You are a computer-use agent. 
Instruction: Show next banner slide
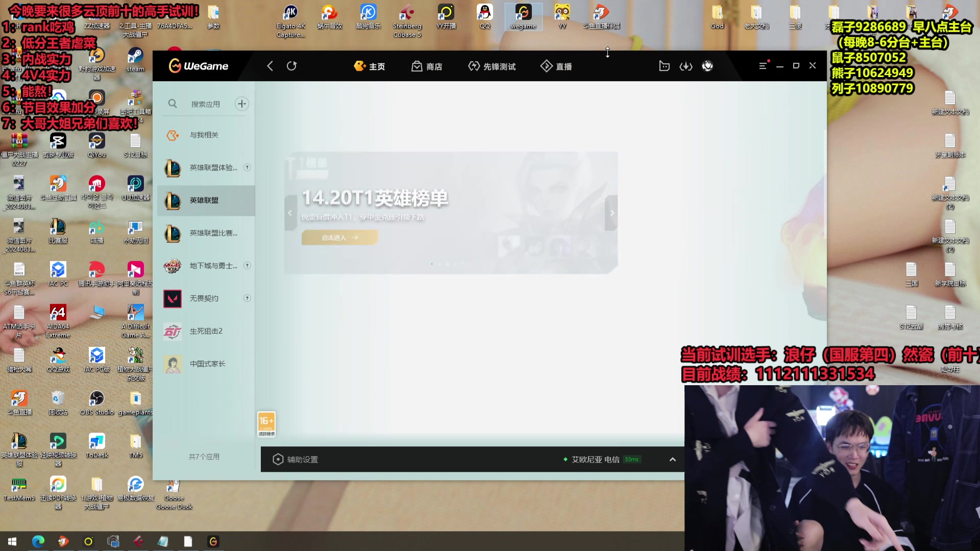click(x=612, y=213)
